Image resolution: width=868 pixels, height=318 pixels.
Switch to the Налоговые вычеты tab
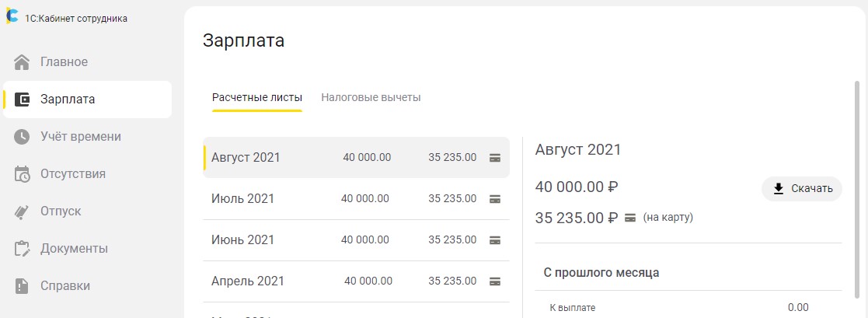[x=371, y=98]
